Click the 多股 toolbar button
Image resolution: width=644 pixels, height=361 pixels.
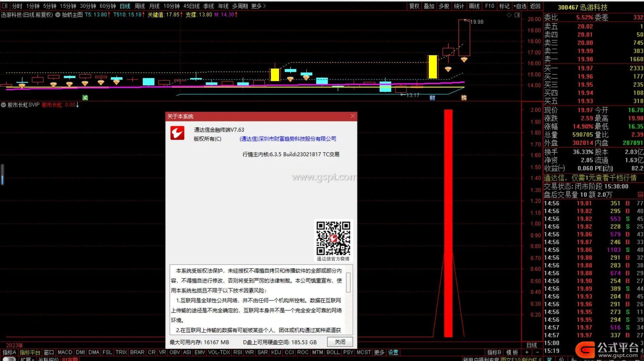point(444,6)
